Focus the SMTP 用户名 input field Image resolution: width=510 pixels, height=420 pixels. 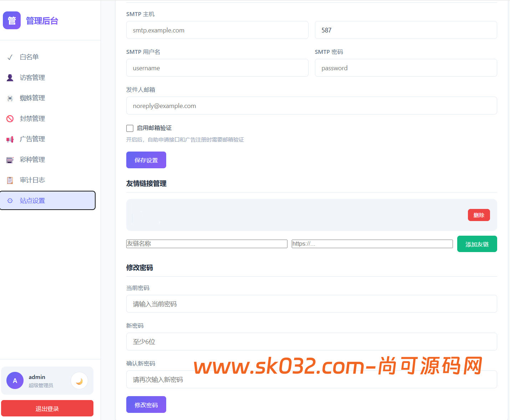click(x=217, y=68)
